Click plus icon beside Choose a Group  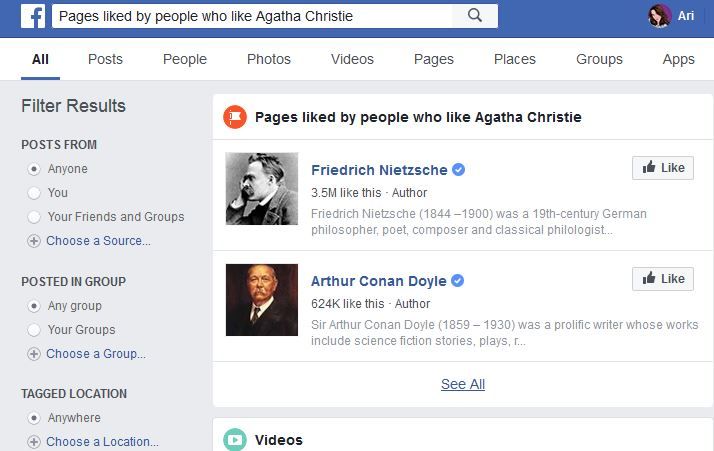click(x=34, y=354)
